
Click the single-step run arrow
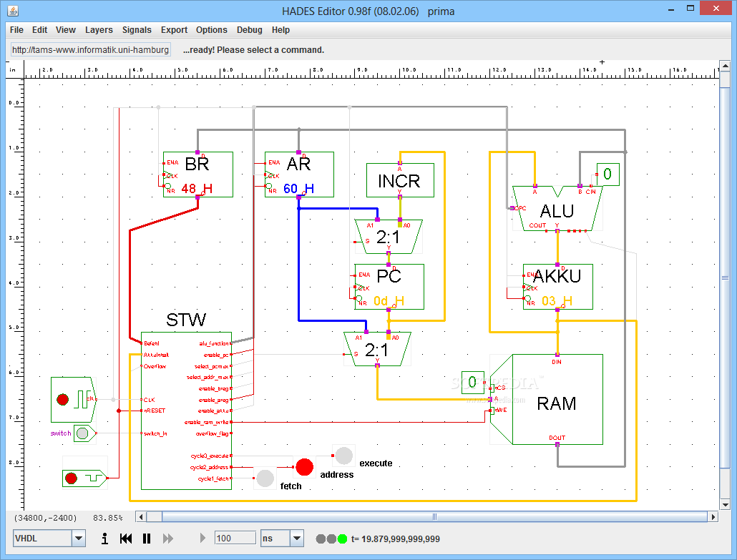click(202, 538)
